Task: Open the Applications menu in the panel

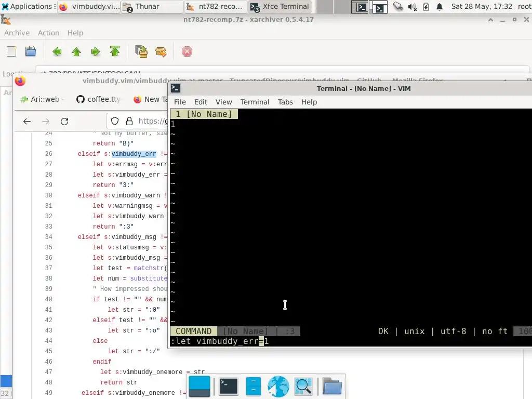Action: (28, 6)
